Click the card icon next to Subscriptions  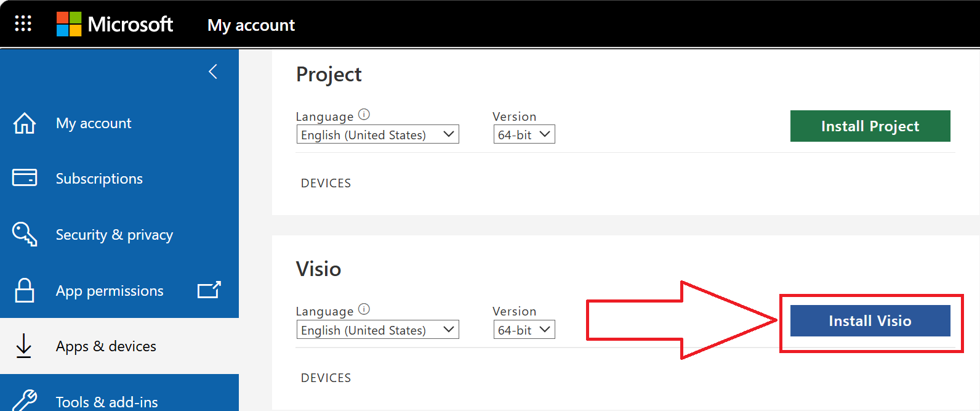click(x=25, y=177)
